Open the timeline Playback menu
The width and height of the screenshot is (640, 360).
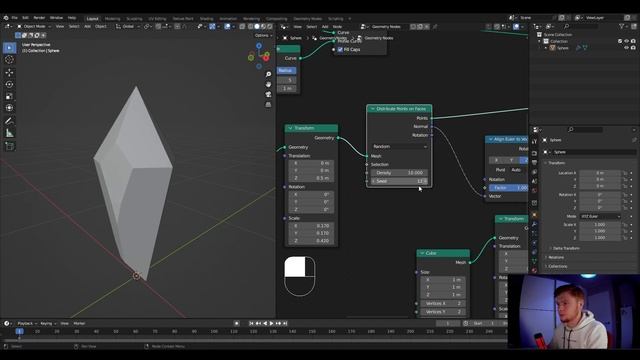pos(26,323)
